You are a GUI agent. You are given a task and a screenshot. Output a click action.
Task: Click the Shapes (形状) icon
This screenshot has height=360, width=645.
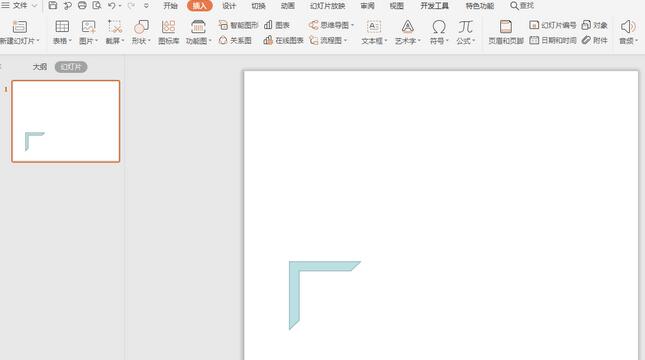tap(141, 27)
